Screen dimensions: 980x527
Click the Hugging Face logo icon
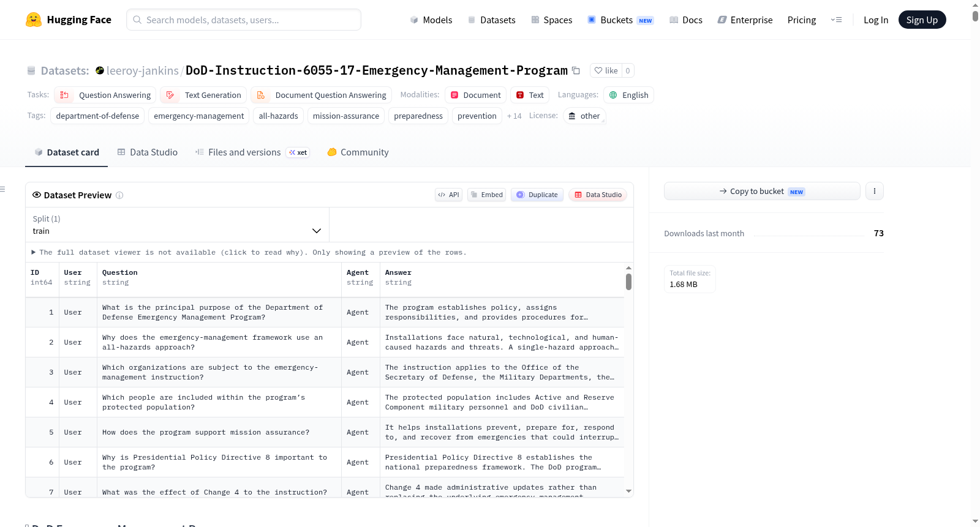[x=34, y=20]
